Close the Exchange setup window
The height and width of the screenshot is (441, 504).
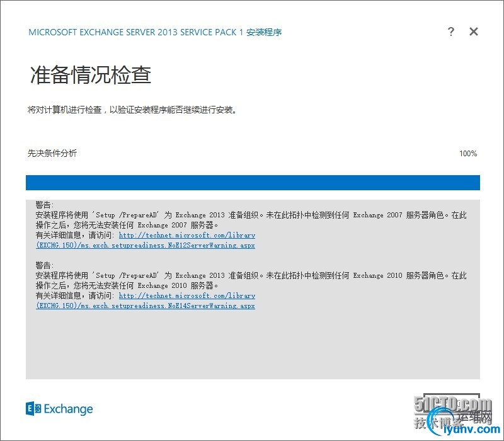click(474, 31)
